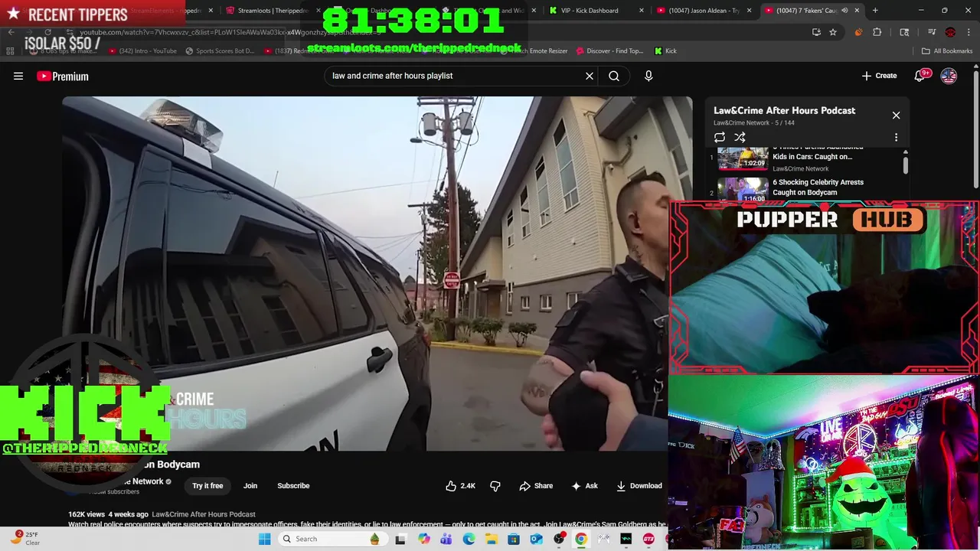980x551 pixels.
Task: Like the video with 2.4K likes
Action: click(460, 486)
